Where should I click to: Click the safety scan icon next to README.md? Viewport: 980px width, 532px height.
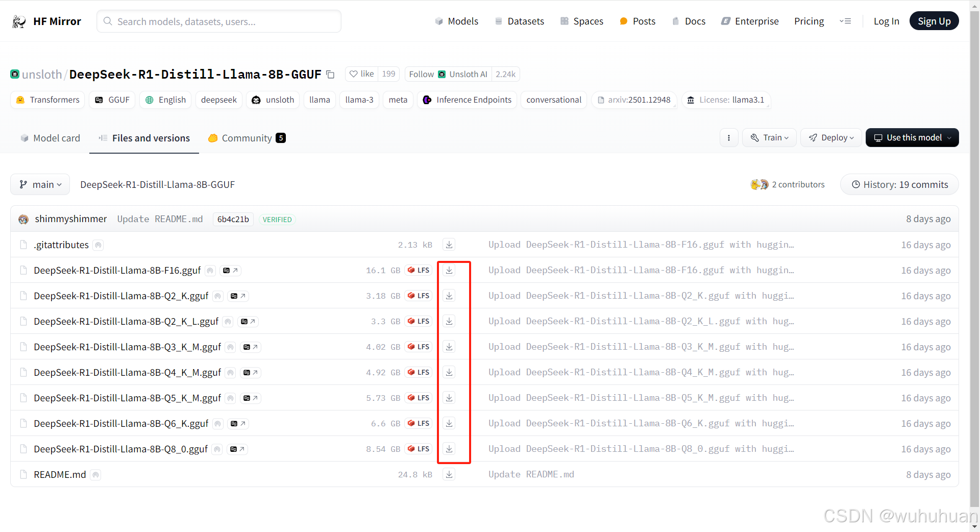tap(95, 475)
